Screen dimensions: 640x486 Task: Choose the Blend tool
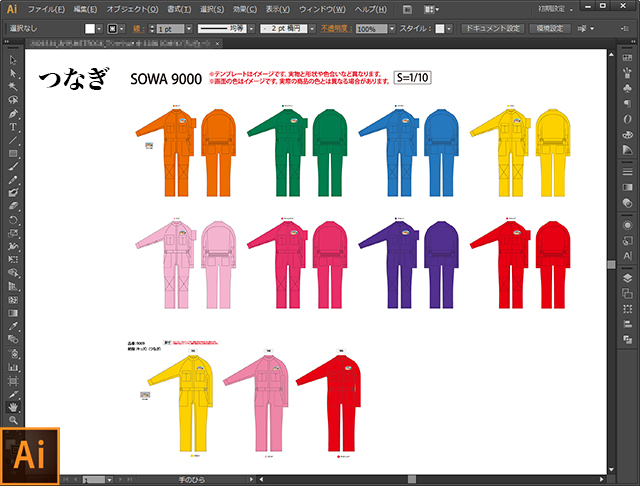click(13, 340)
